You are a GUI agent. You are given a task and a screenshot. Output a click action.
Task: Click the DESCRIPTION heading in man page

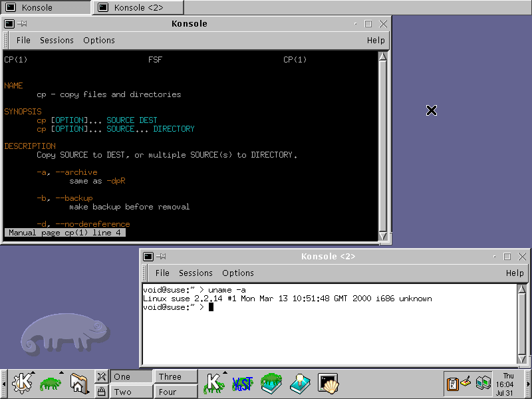click(x=30, y=146)
